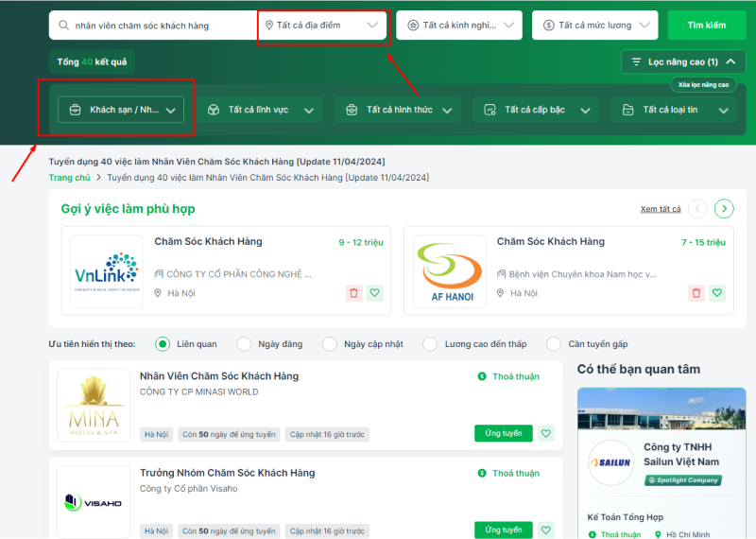Apply to MINASI WORLD job via Ứng tuyển

pos(504,433)
